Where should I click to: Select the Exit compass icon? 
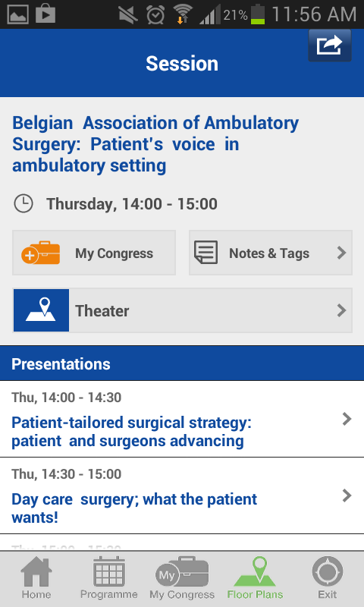pos(328,571)
